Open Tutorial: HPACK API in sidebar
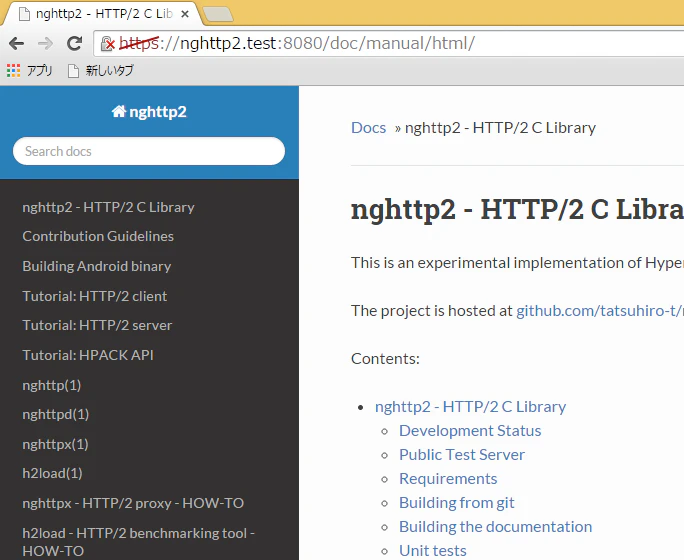Screen dimensions: 684x560 pos(88,355)
